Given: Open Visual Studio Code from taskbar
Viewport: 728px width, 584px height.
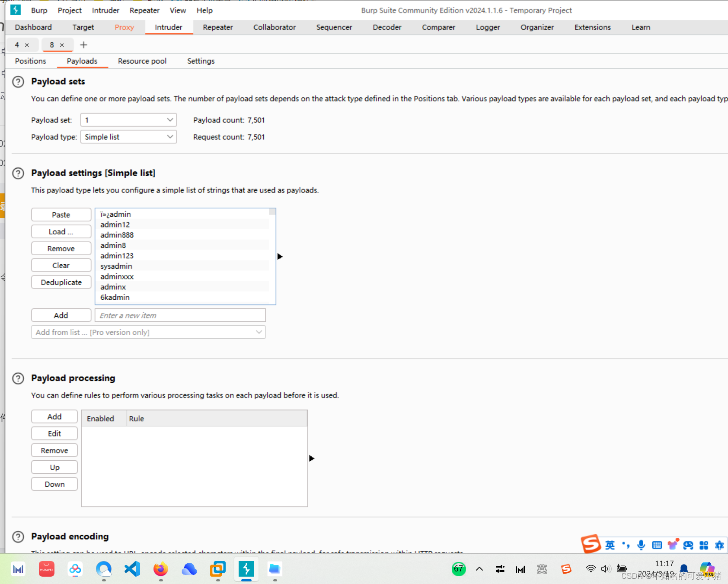Looking at the screenshot, I should tap(132, 569).
